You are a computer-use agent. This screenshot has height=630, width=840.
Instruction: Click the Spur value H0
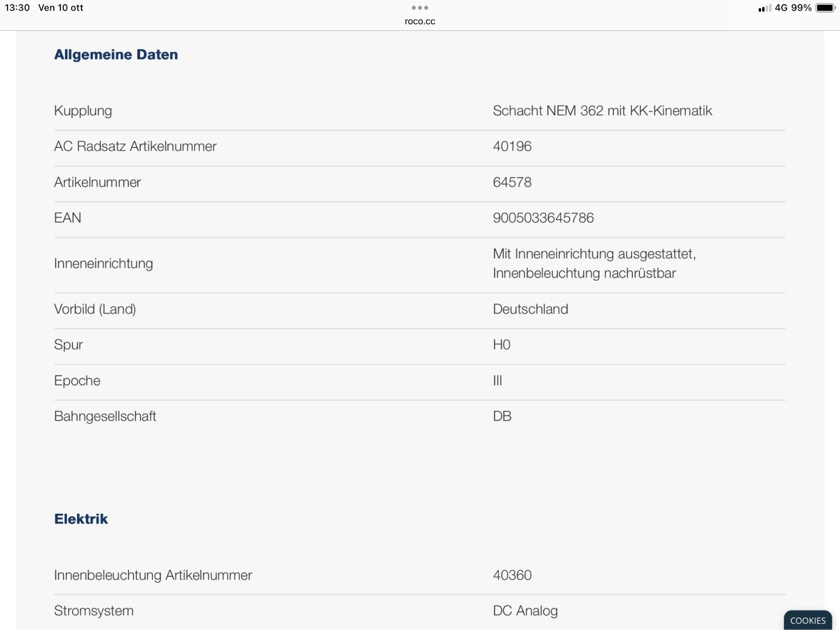click(502, 345)
